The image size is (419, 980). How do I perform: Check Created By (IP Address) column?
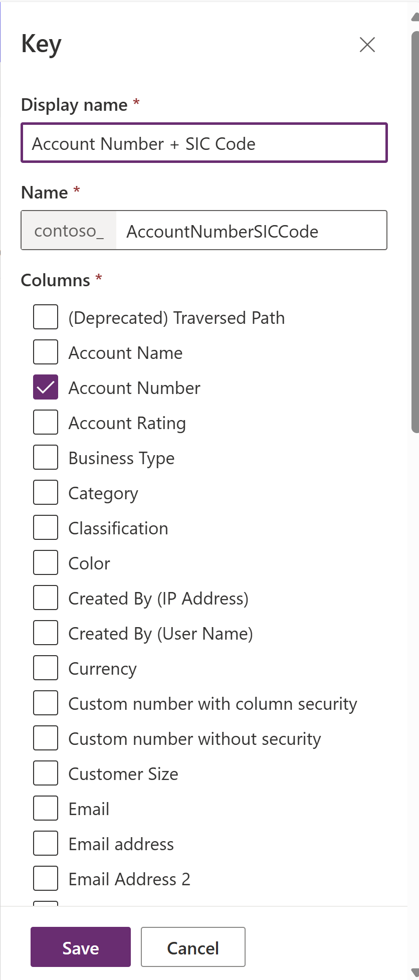tap(45, 598)
